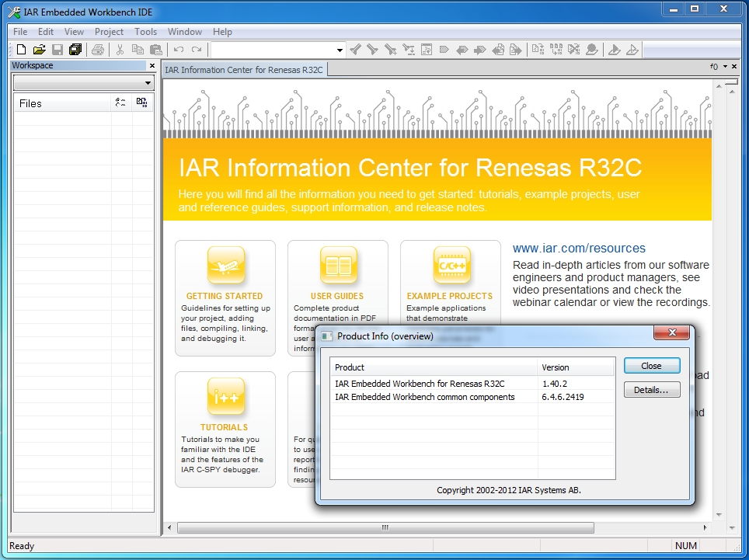The width and height of the screenshot is (749, 560).
Task: Click Close button in Product Info dialog
Action: 652,366
